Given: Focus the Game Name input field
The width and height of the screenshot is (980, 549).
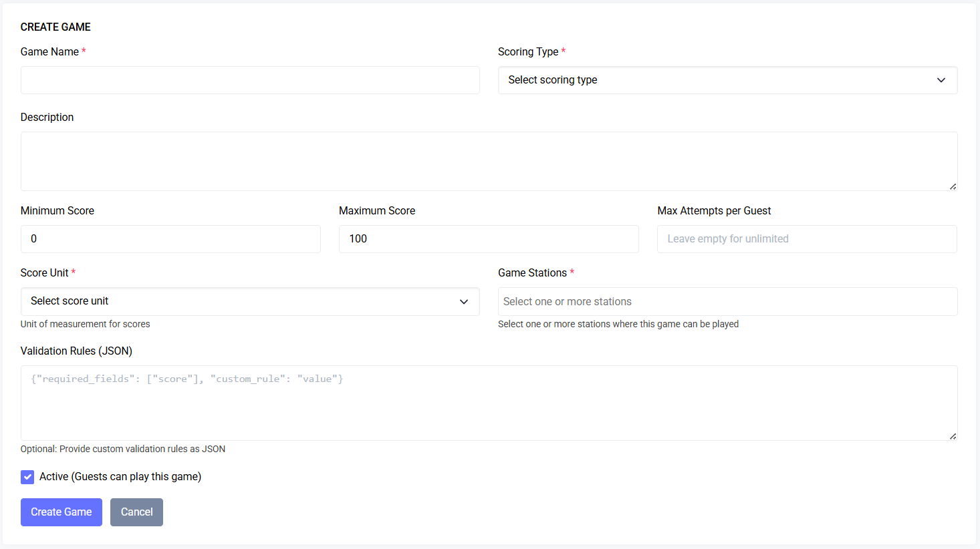Looking at the screenshot, I should click(x=250, y=80).
